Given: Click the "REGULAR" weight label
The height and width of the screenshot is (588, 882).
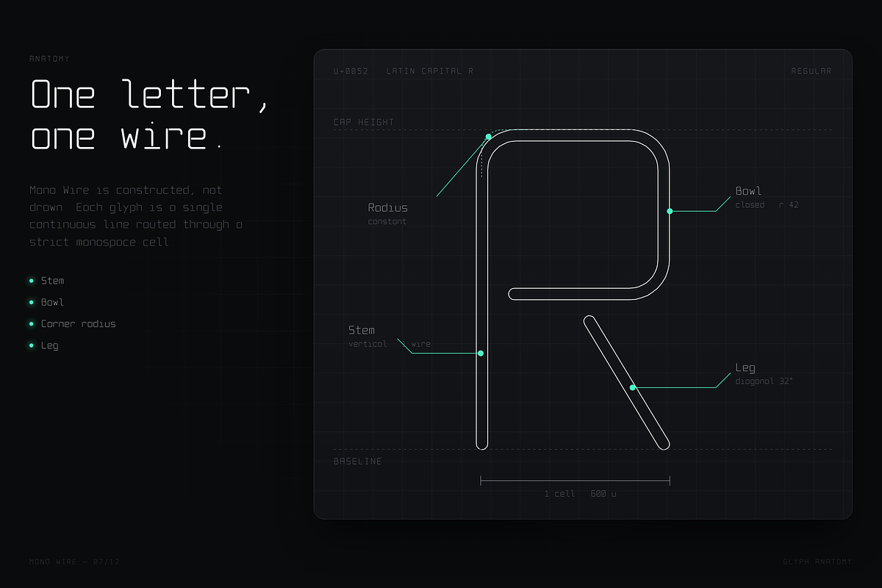Looking at the screenshot, I should click(811, 71).
